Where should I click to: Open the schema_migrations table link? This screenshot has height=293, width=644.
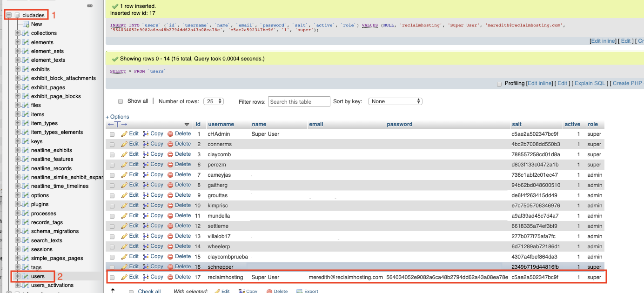tap(55, 231)
